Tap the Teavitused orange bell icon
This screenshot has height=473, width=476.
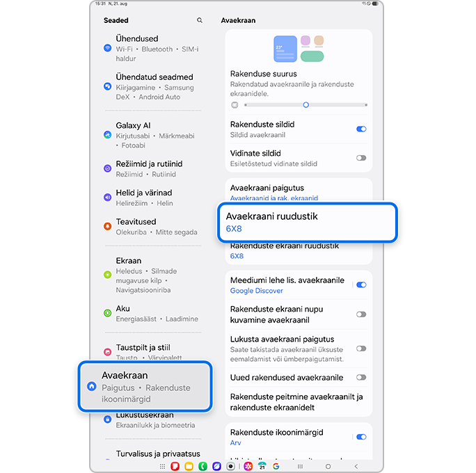coord(107,226)
